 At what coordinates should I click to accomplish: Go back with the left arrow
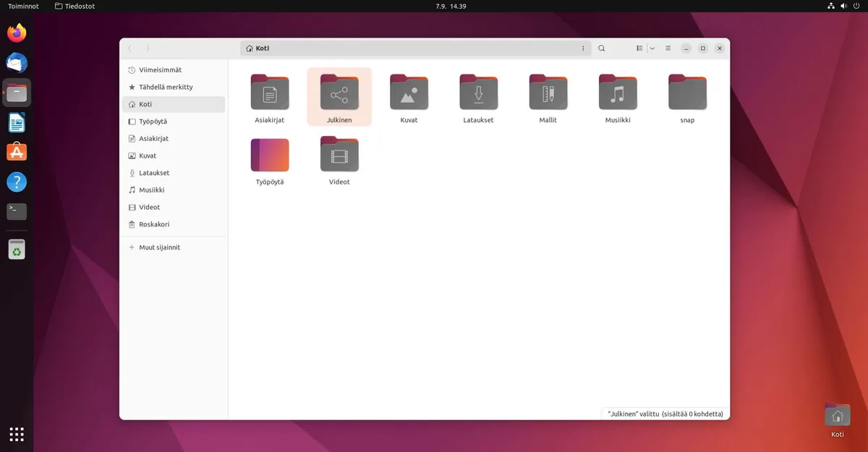coord(130,48)
